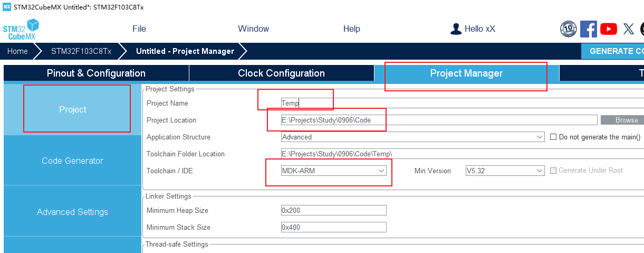
Task: Click the Linker Settings group label
Action: pos(168,196)
